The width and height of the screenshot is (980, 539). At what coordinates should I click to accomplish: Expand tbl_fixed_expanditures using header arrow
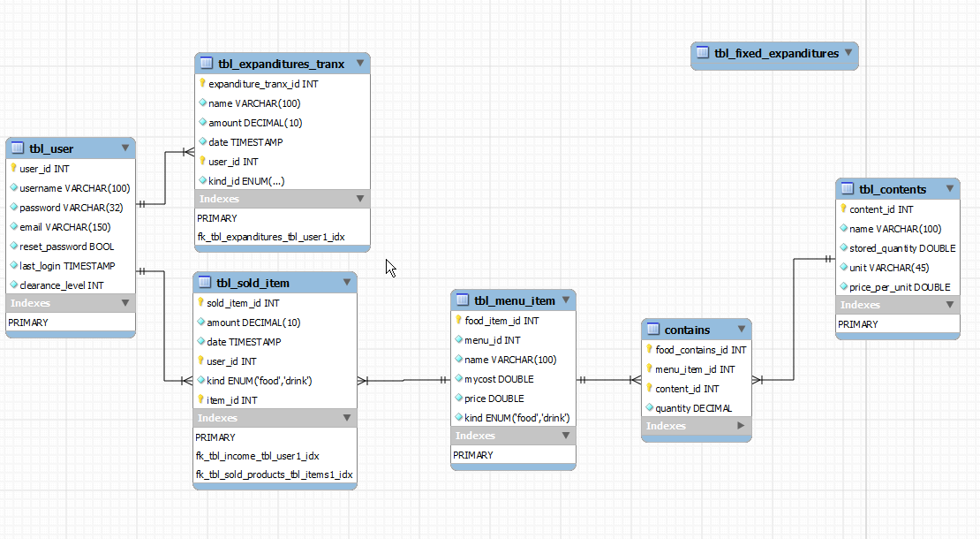(848, 52)
